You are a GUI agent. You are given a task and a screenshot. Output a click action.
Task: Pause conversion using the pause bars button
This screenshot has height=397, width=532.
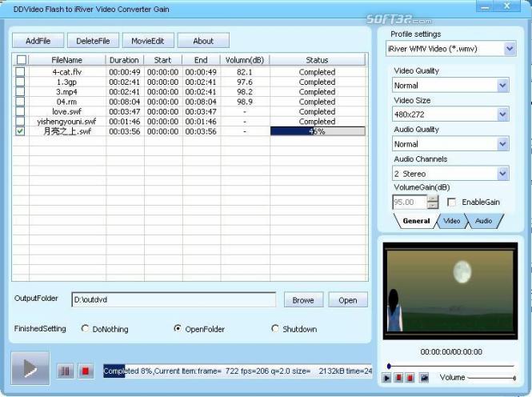[65, 371]
